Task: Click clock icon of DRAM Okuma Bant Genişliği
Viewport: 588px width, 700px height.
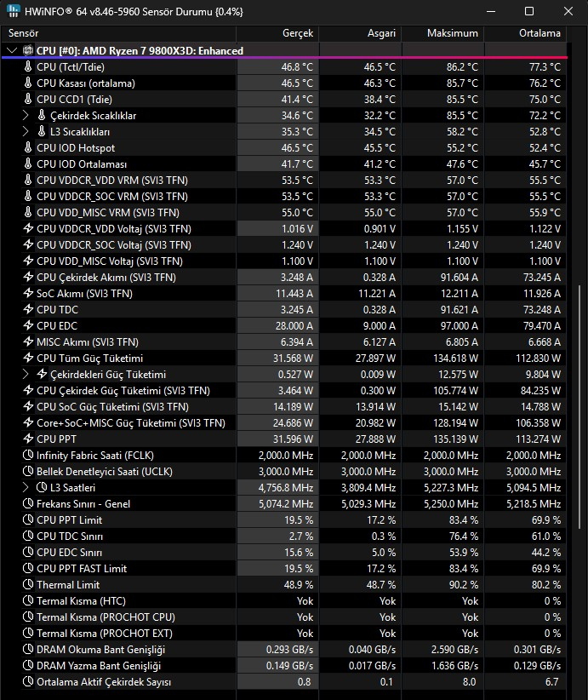Action: point(28,649)
